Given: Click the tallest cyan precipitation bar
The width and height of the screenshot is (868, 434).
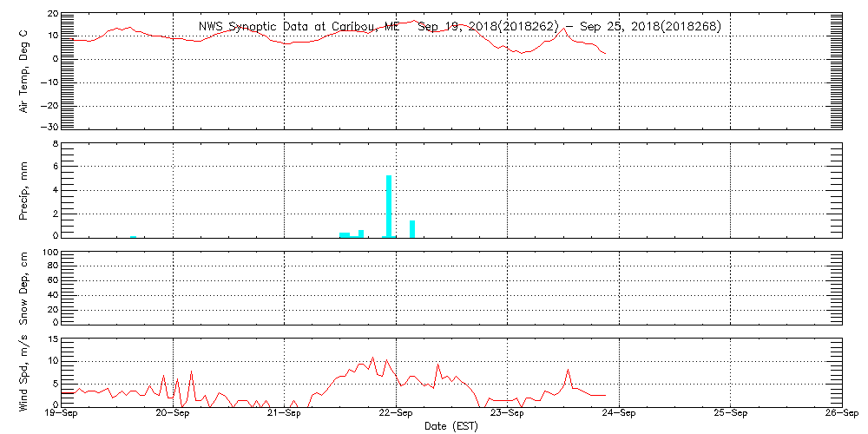Looking at the screenshot, I should pyautogui.click(x=389, y=206).
